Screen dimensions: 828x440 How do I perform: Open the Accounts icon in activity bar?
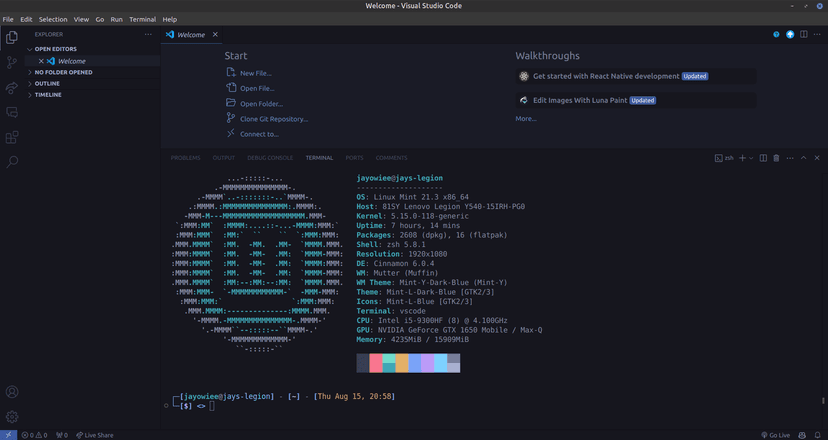12,392
